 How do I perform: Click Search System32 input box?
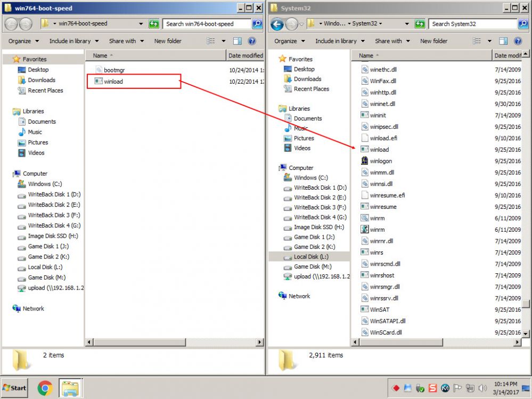tap(473, 24)
